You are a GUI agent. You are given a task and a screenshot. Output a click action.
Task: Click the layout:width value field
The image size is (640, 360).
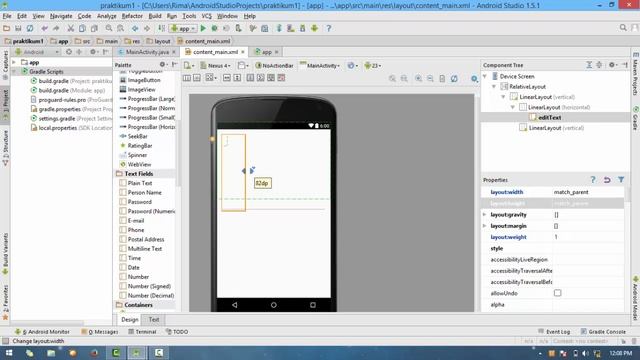[588, 192]
